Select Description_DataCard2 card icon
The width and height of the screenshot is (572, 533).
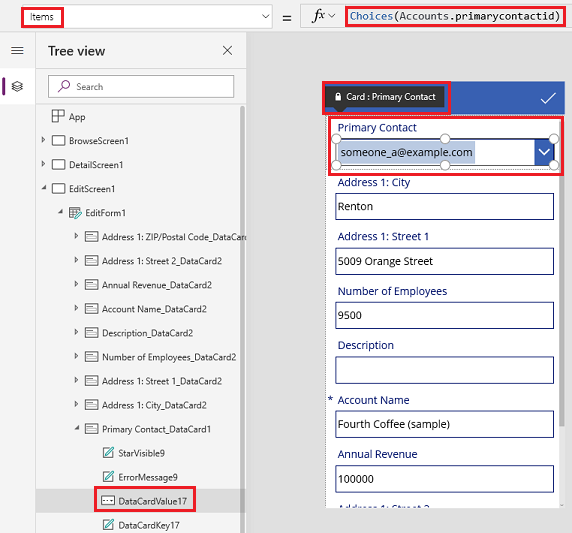(91, 333)
